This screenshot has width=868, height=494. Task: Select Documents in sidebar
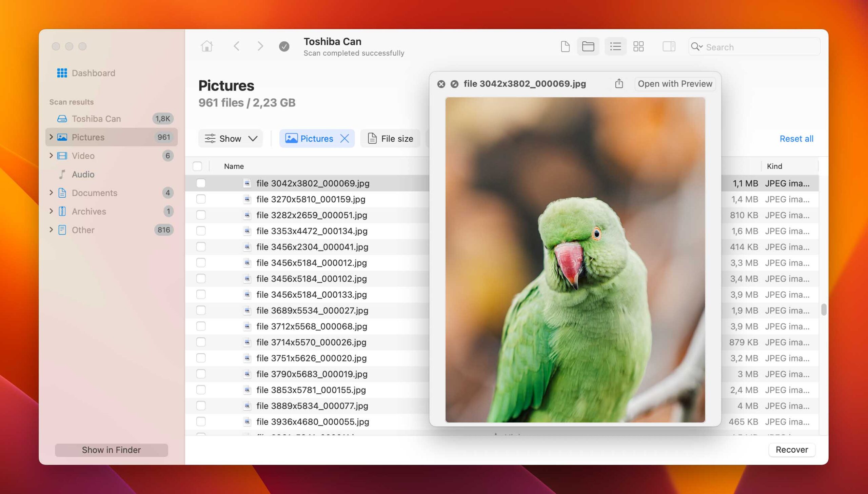111,193
